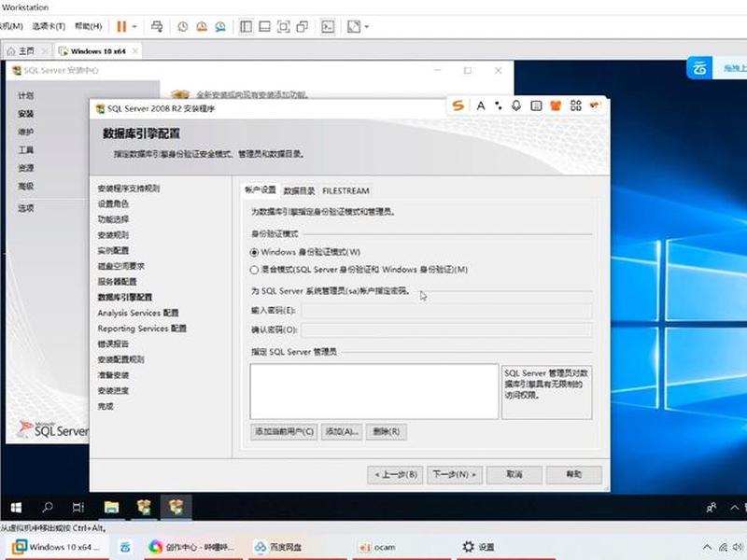Proceed with 下一步(N) button
This screenshot has height=560, width=747.
455,475
